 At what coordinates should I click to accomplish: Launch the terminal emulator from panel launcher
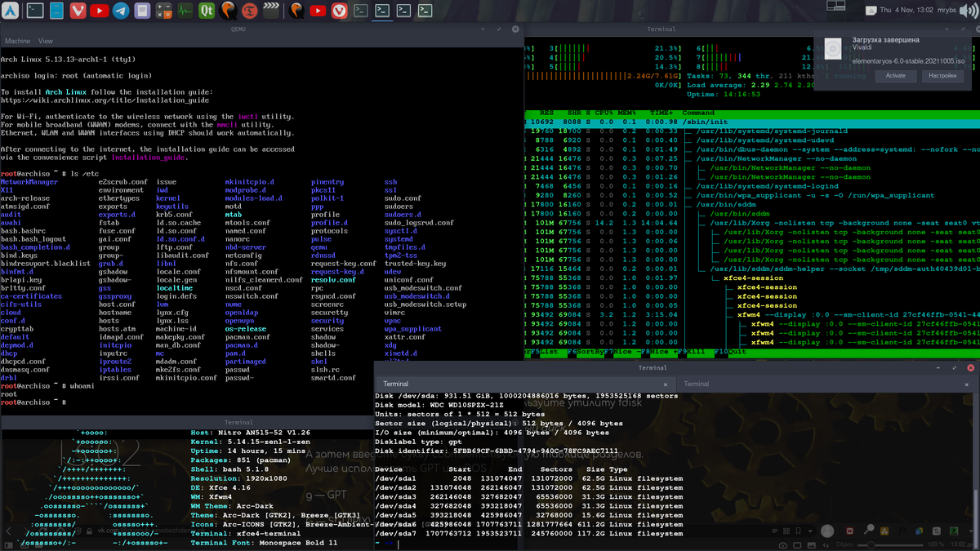pos(35,11)
